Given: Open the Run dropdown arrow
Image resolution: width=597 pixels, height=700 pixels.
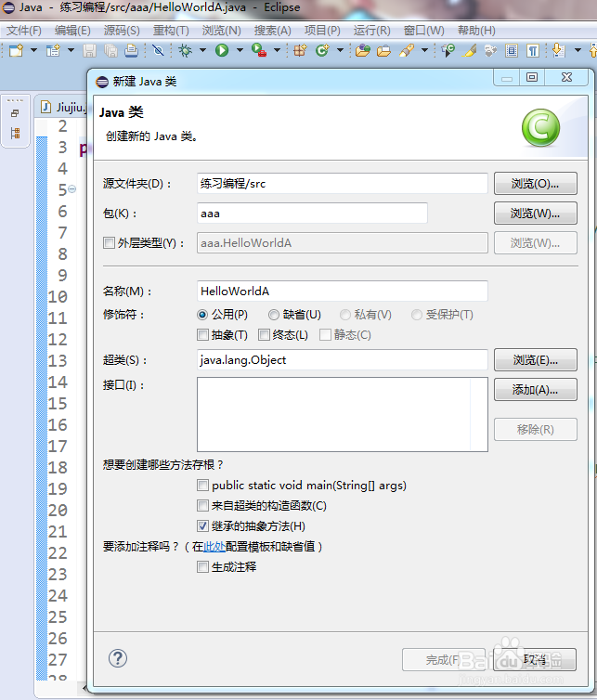Looking at the screenshot, I should 240,50.
